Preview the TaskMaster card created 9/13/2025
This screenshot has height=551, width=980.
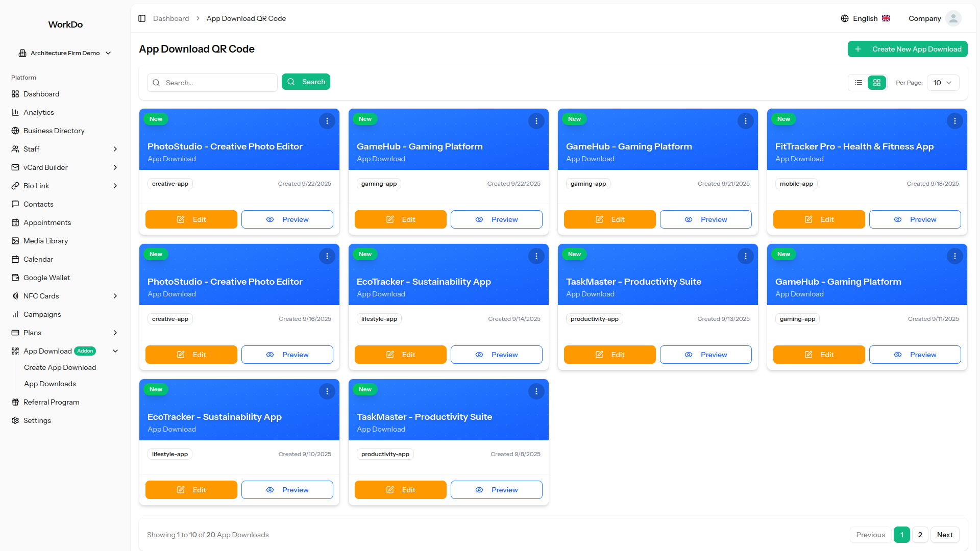point(705,355)
